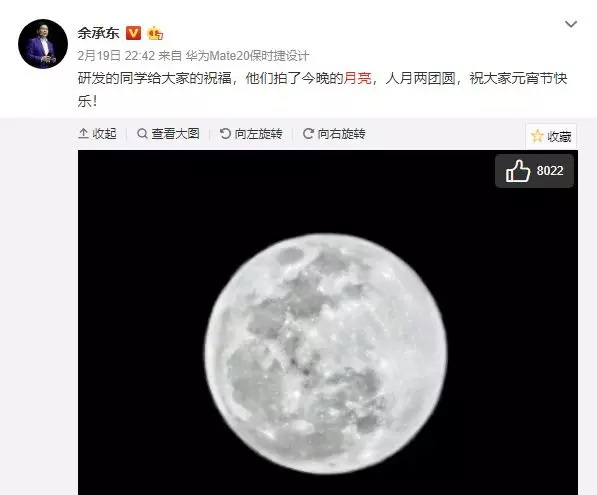Click the moon photo

point(328,322)
